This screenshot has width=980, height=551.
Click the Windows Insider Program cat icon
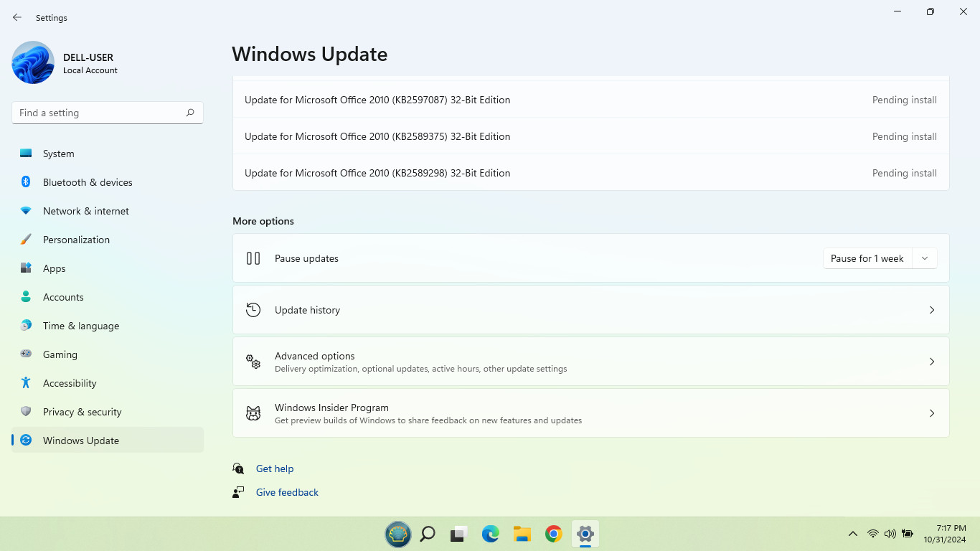tap(253, 413)
